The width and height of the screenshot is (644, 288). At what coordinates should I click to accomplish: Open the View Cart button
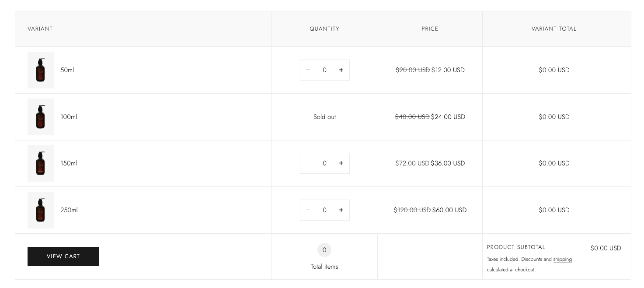(x=63, y=256)
